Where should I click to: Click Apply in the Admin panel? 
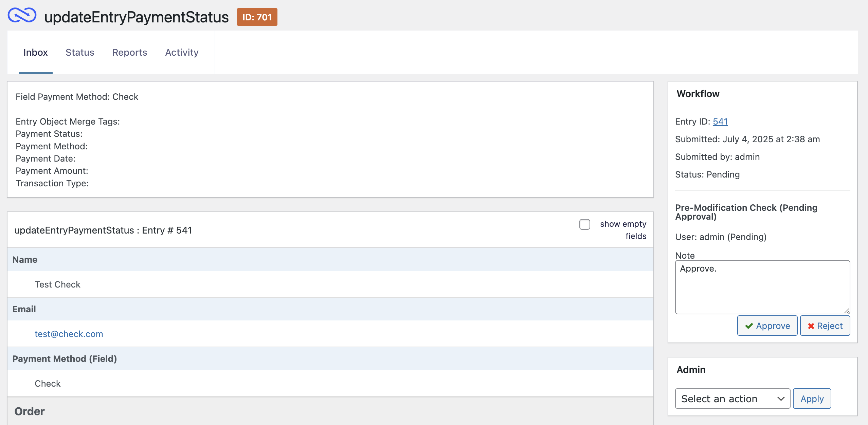point(812,399)
